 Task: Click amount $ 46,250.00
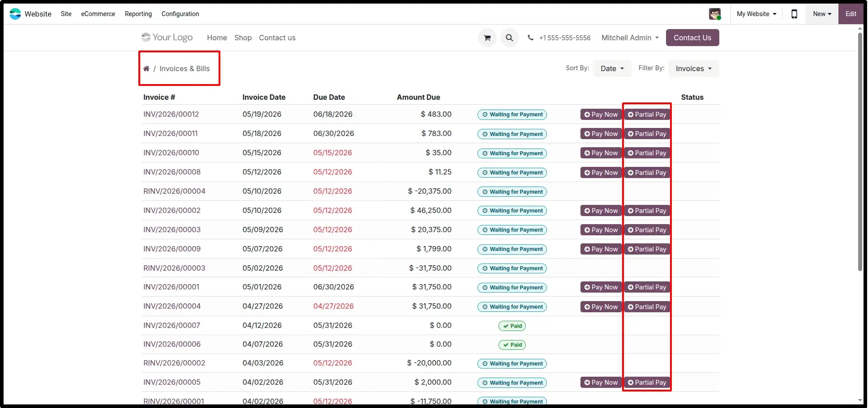click(x=431, y=211)
